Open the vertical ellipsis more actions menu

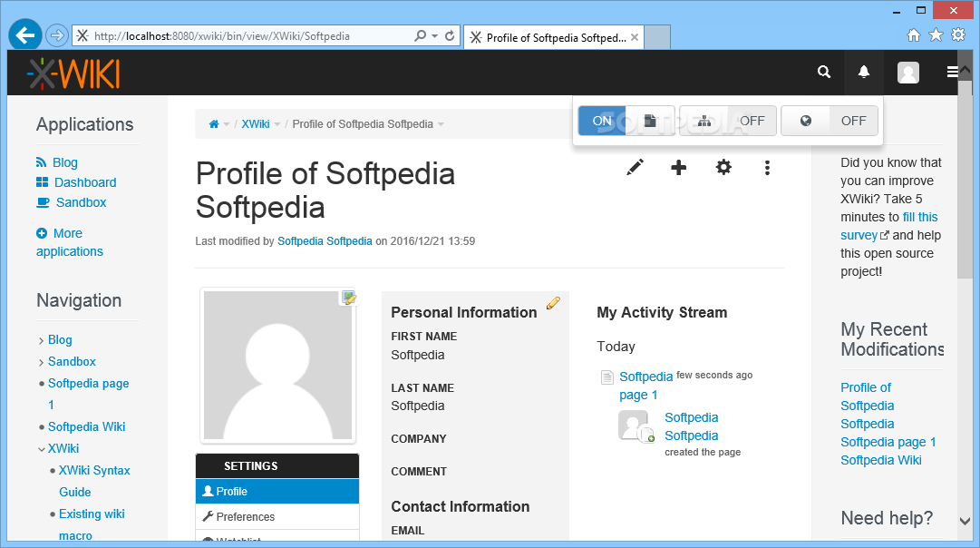pos(768,167)
